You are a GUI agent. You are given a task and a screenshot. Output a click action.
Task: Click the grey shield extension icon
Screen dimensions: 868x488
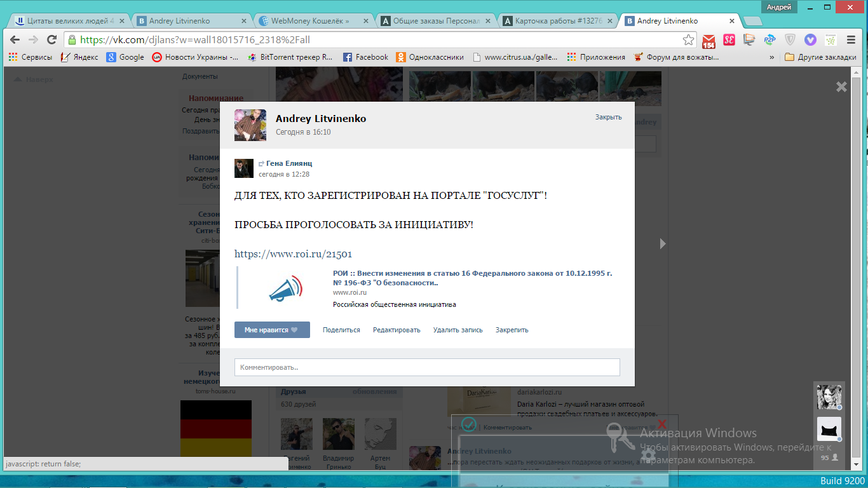pyautogui.click(x=790, y=40)
